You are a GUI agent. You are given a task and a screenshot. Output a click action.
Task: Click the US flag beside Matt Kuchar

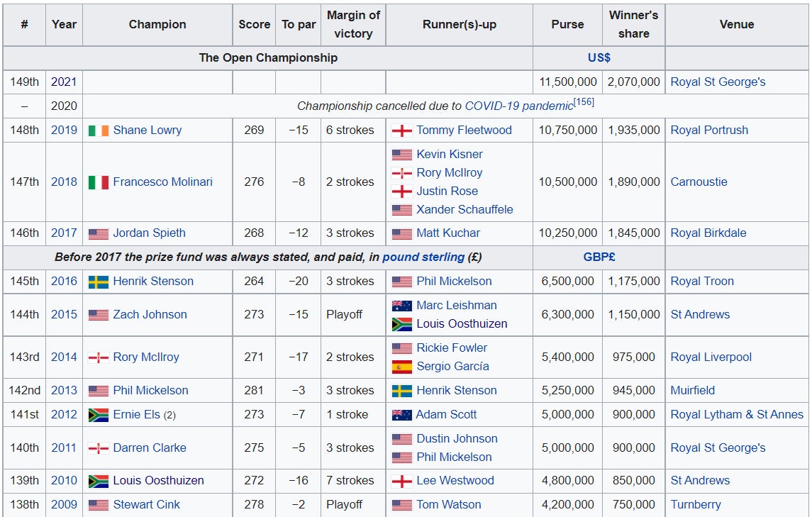[x=402, y=233]
